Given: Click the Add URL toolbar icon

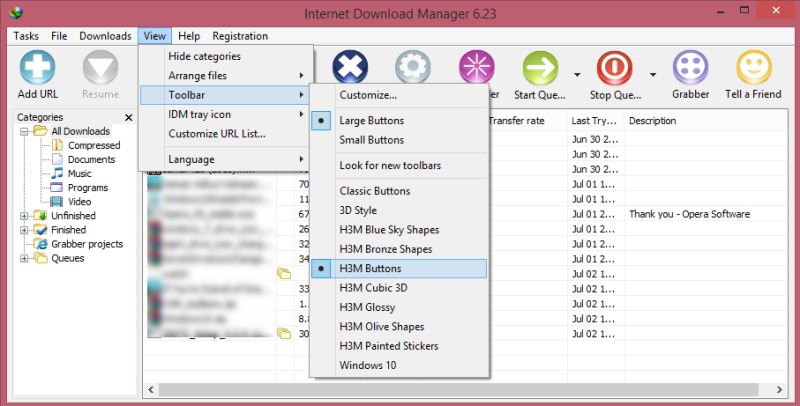Looking at the screenshot, I should 37,67.
